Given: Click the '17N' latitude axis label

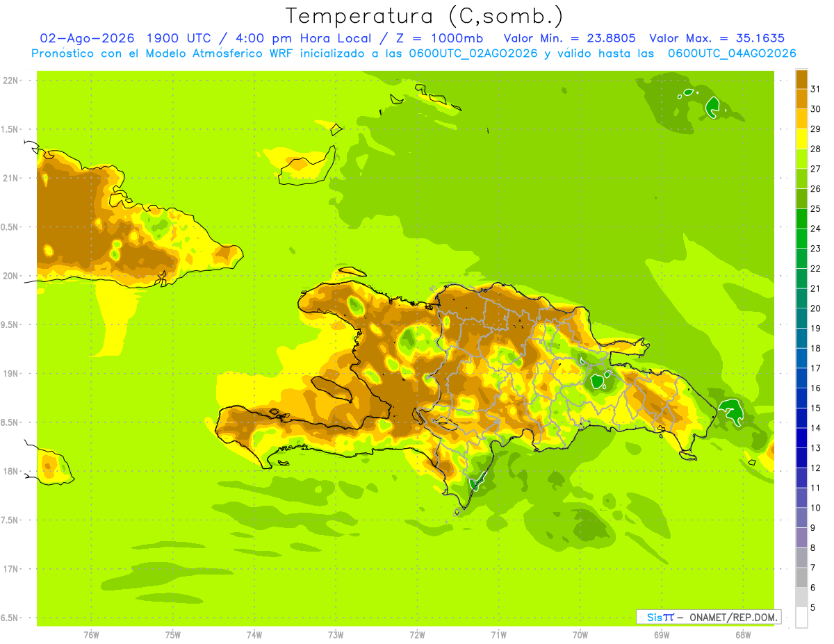Looking at the screenshot, I should tap(10, 569).
